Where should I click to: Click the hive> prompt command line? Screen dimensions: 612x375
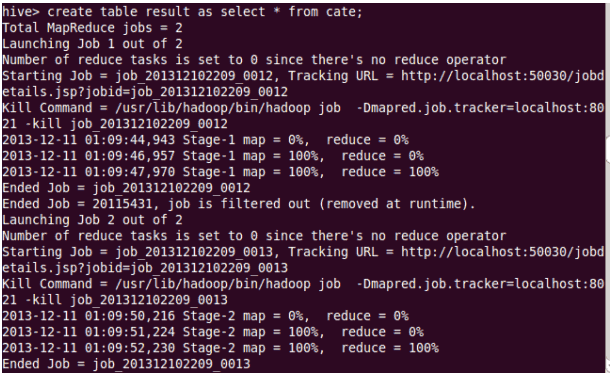tap(182, 12)
